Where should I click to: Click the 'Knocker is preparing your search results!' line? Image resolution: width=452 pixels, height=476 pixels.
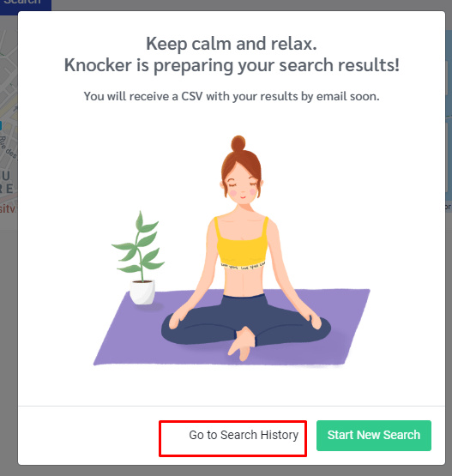(232, 65)
